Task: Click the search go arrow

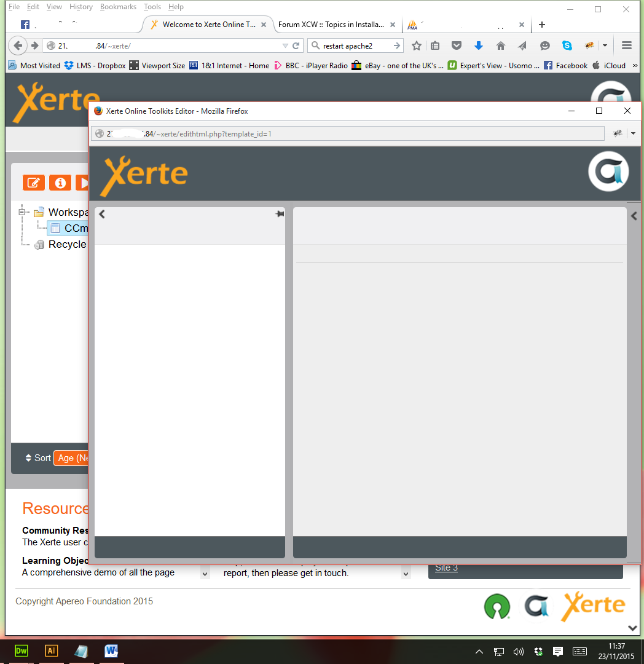Action: click(396, 45)
